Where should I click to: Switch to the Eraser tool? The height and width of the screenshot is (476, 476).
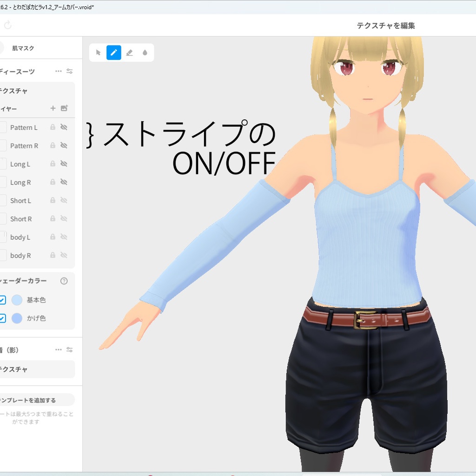(x=129, y=53)
